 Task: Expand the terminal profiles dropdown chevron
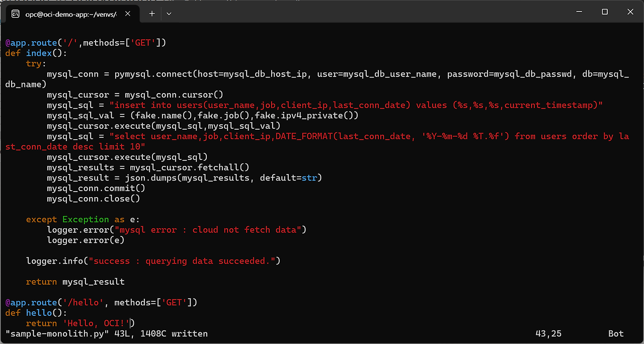[x=169, y=14]
